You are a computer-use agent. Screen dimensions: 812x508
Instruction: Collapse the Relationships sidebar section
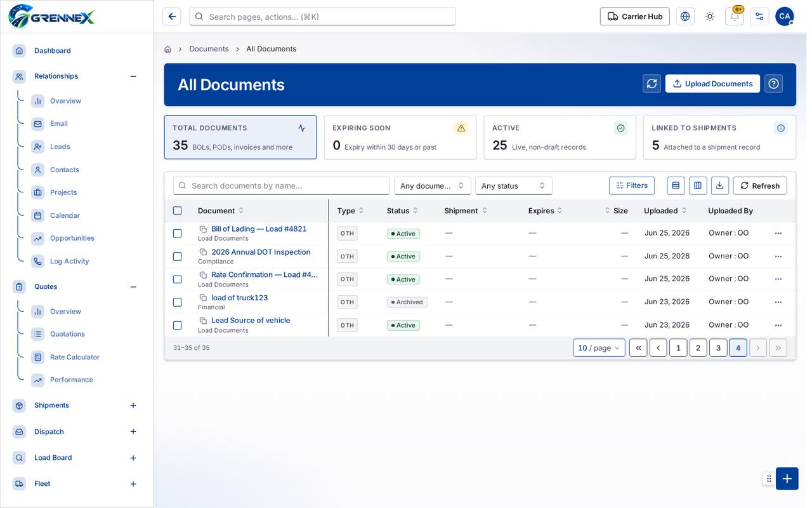coord(133,76)
